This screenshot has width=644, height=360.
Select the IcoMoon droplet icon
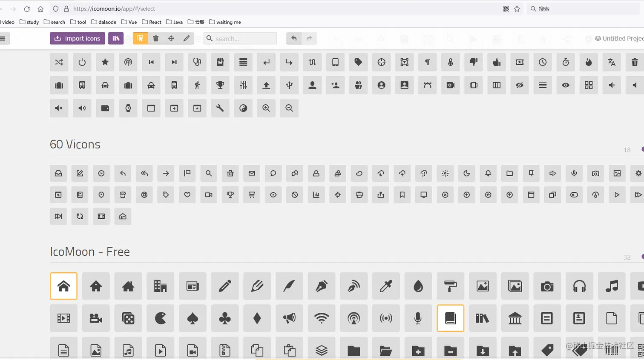click(418, 286)
